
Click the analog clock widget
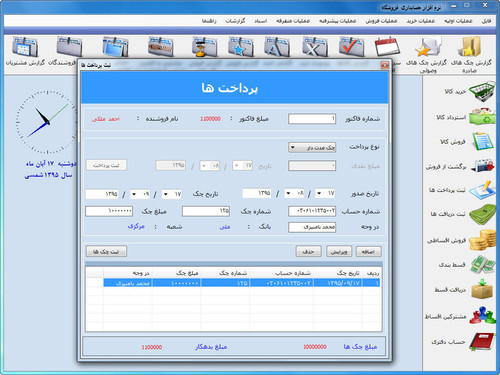point(47,122)
